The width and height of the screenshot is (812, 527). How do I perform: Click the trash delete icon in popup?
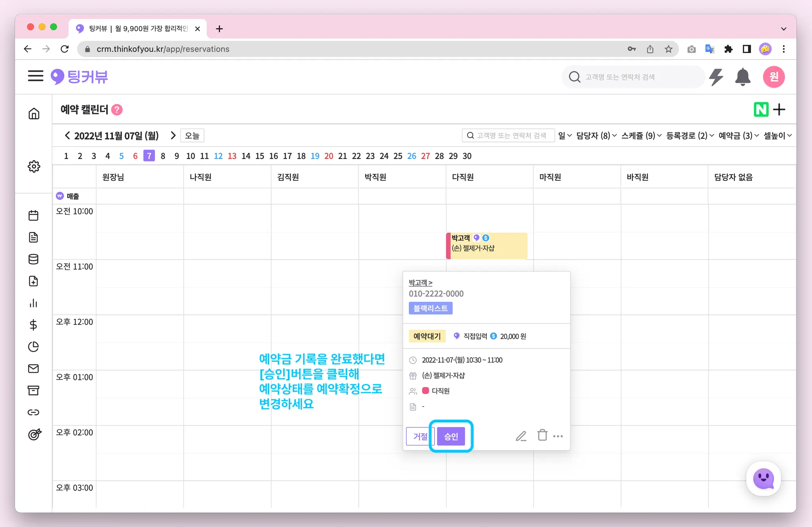coord(542,435)
